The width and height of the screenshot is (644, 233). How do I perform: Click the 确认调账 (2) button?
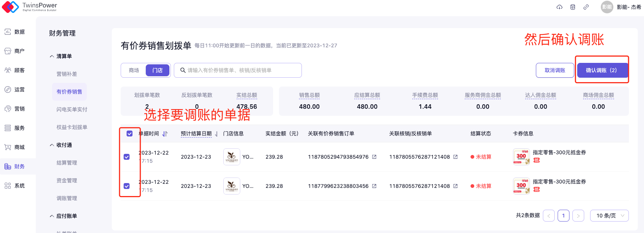pyautogui.click(x=602, y=70)
